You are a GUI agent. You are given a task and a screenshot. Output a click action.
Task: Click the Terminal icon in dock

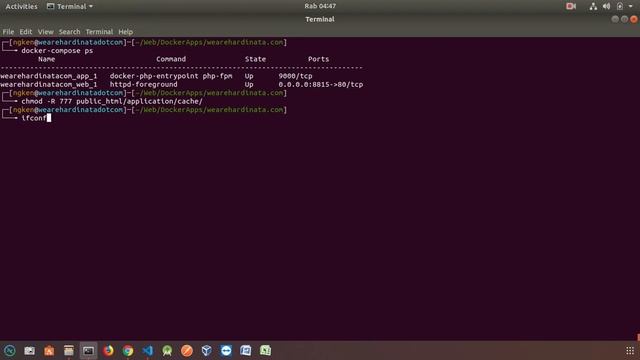88,351
